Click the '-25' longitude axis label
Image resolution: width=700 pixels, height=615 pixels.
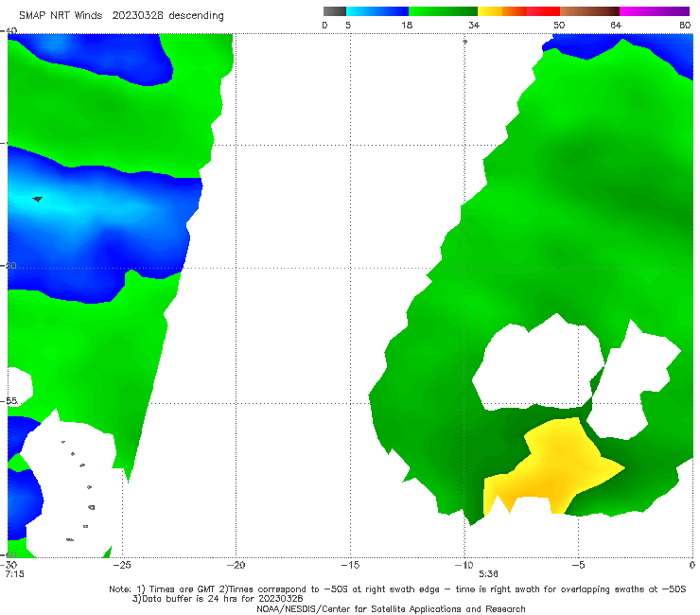(122, 565)
